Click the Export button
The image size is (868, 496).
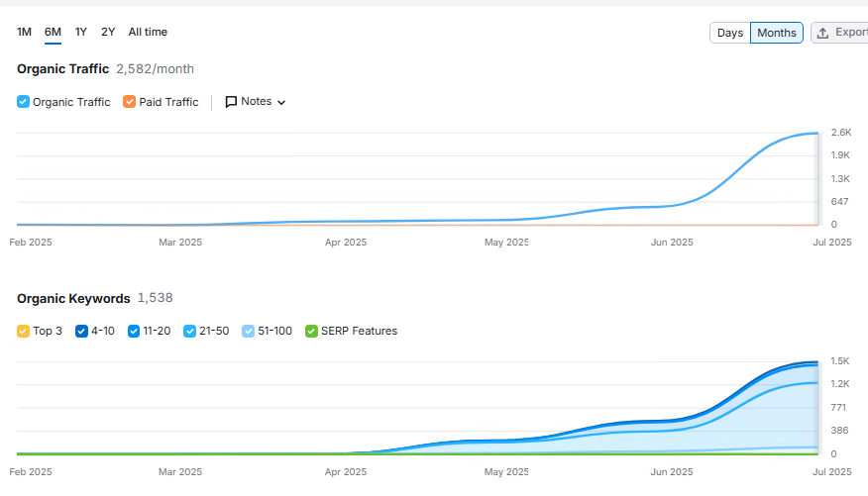point(840,33)
